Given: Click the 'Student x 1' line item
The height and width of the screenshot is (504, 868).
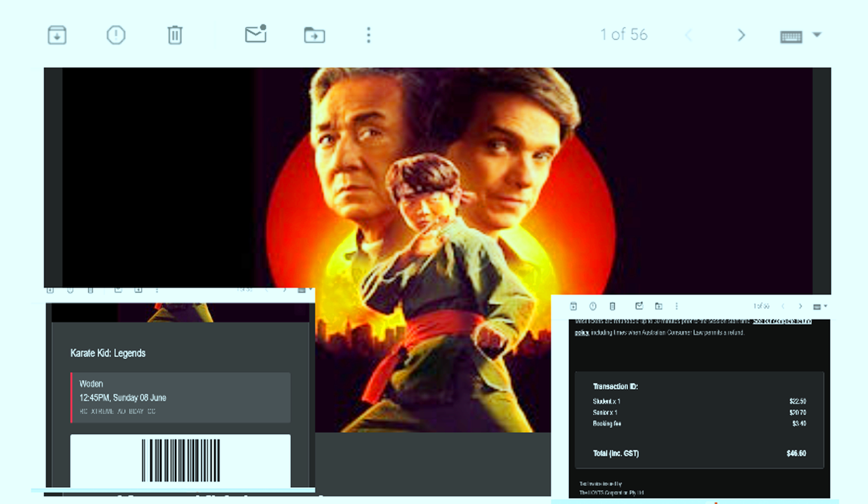Looking at the screenshot, I should coord(607,402).
